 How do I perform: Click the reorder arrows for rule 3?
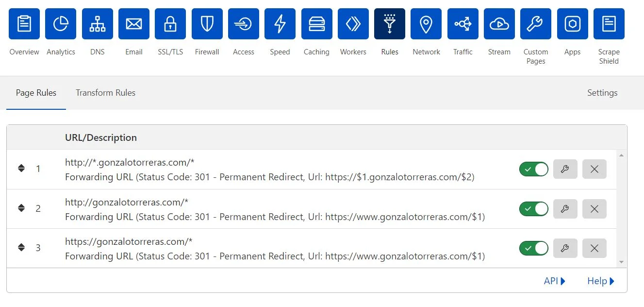[x=21, y=247]
